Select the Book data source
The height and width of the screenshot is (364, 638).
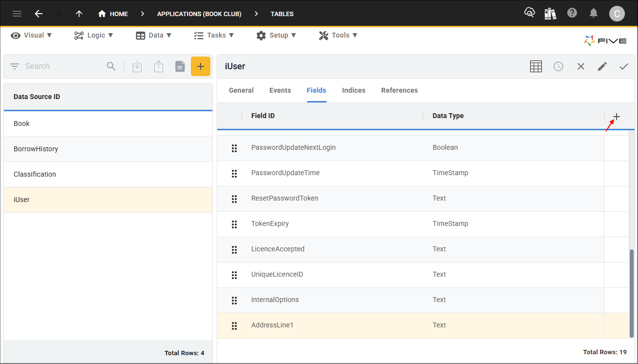tap(108, 124)
